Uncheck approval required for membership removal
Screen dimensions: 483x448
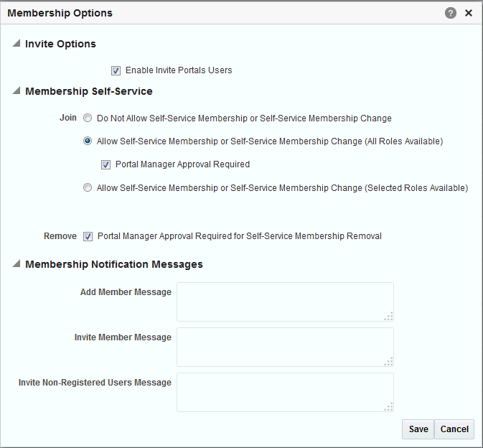point(88,236)
